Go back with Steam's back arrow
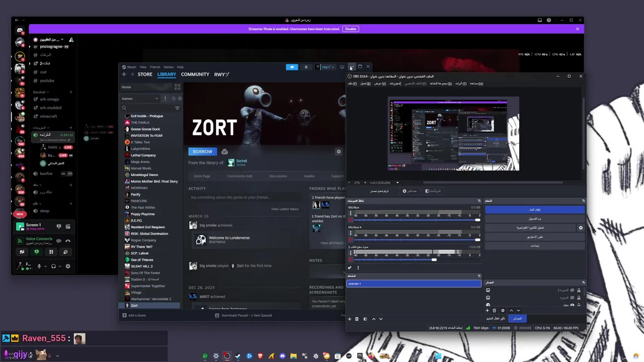The width and height of the screenshot is (644, 362). click(x=124, y=74)
